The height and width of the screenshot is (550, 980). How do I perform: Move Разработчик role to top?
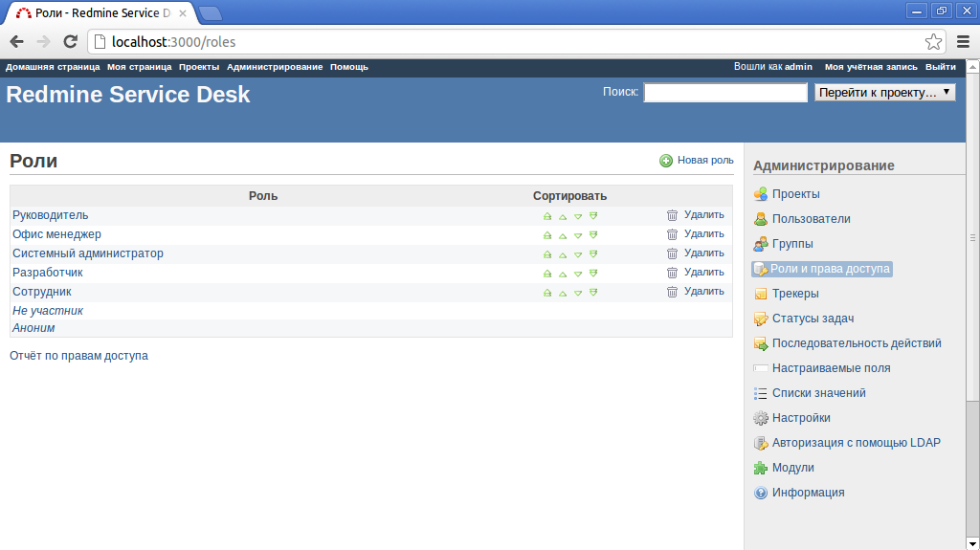(547, 274)
